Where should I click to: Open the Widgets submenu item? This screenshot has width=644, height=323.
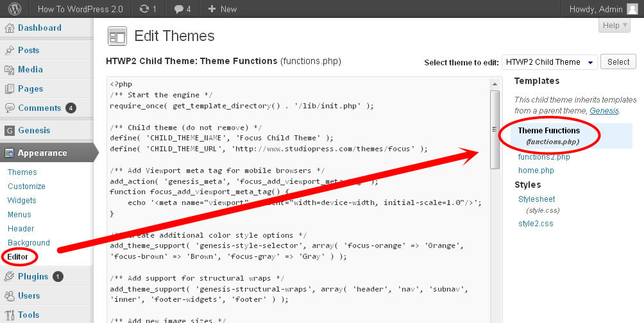tap(22, 201)
